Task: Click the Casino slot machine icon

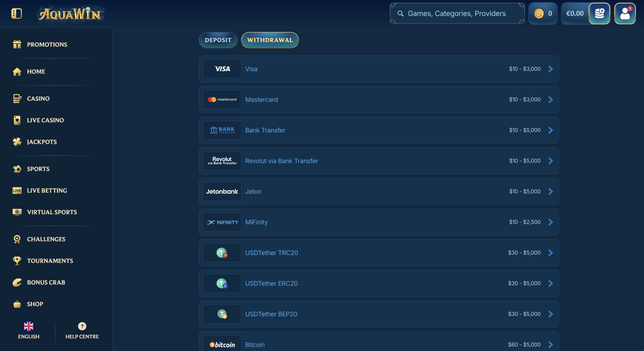Action: [17, 98]
